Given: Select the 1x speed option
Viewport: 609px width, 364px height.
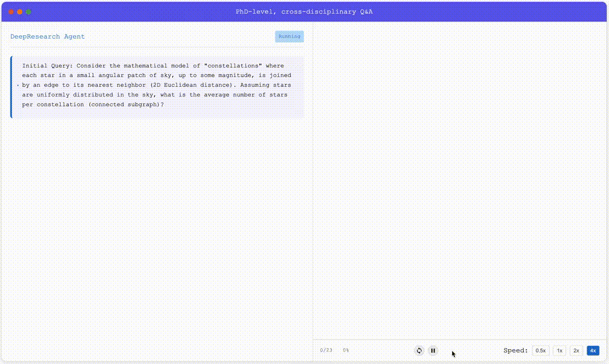Looking at the screenshot, I should pyautogui.click(x=560, y=350).
